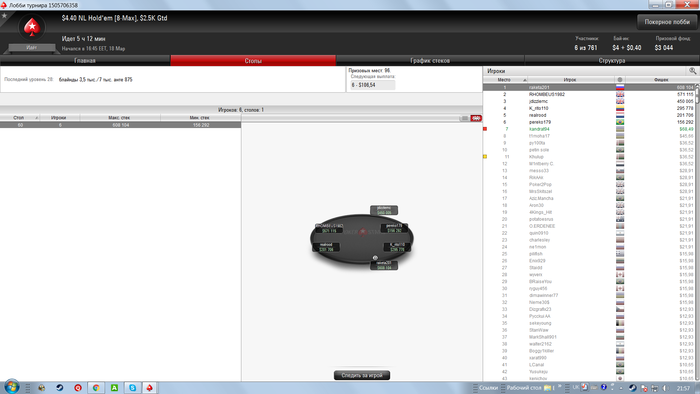
Task: Open the Столы tab
Action: click(x=253, y=61)
